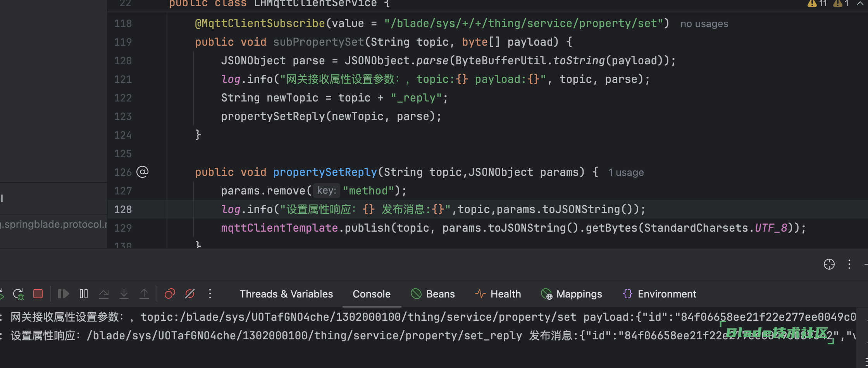Click the 'no usages' inlay hint
This screenshot has width=868, height=368.
704,24
